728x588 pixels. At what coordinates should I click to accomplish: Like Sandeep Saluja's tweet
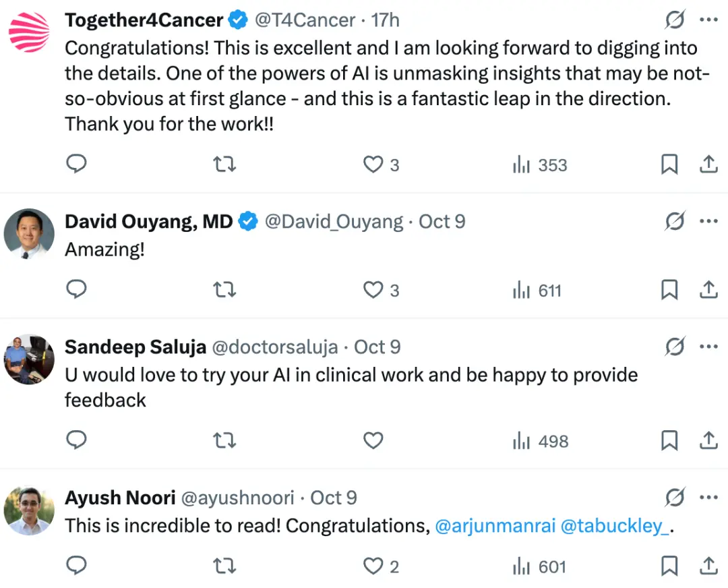coord(373,441)
